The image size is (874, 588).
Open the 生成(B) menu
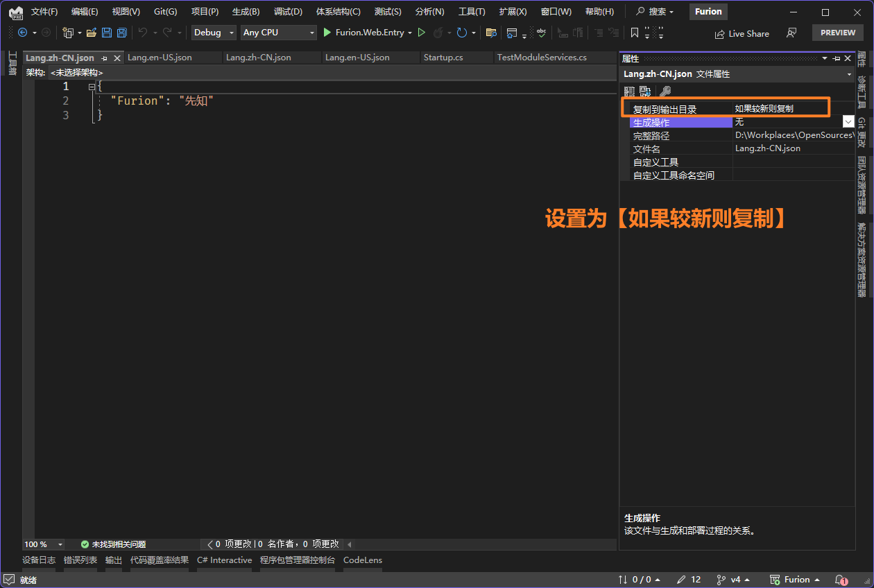pyautogui.click(x=246, y=12)
